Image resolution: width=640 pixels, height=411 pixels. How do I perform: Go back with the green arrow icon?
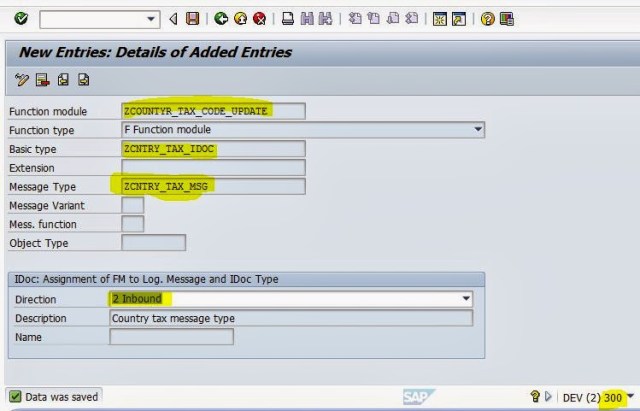(221, 19)
